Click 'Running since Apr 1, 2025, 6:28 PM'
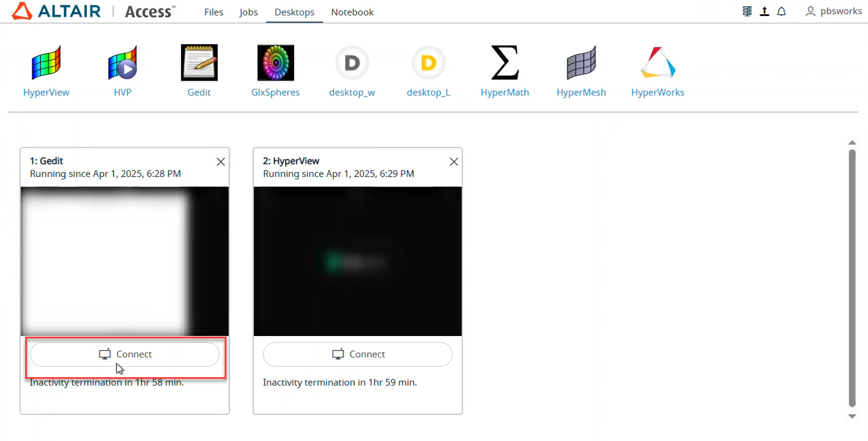This screenshot has width=868, height=441. pyautogui.click(x=106, y=174)
